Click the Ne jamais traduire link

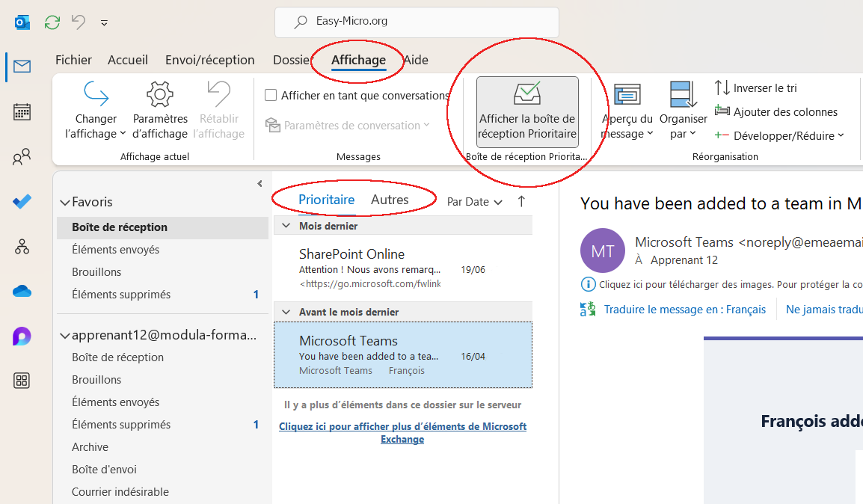(x=824, y=310)
